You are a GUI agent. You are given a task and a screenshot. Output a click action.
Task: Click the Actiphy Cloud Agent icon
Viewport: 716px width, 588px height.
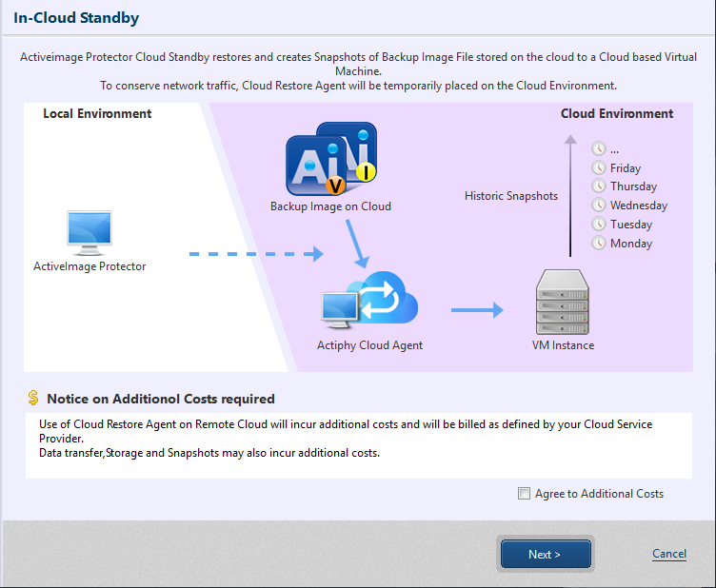point(369,302)
